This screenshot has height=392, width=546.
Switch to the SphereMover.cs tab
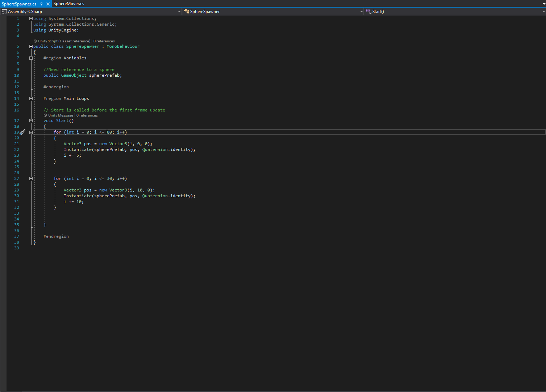click(x=68, y=4)
